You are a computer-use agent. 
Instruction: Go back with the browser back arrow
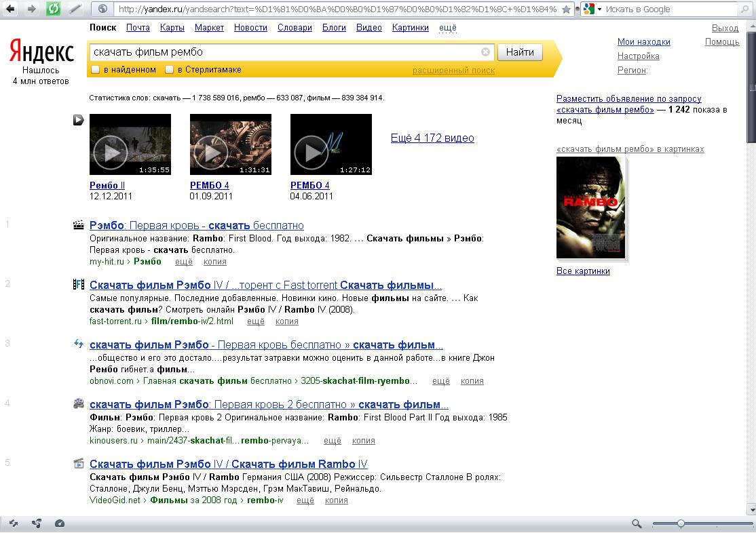click(10, 9)
